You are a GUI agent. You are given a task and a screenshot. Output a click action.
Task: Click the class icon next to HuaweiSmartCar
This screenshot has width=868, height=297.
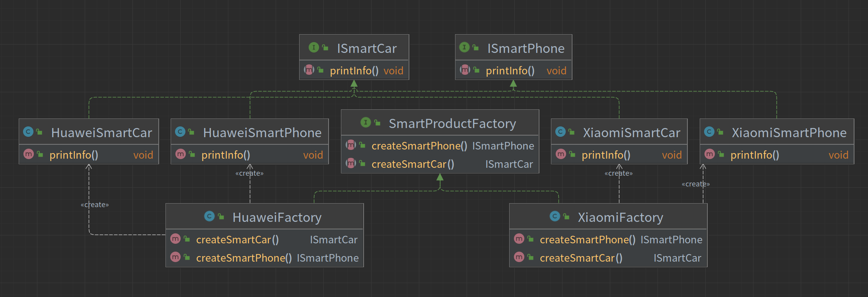[x=28, y=132]
